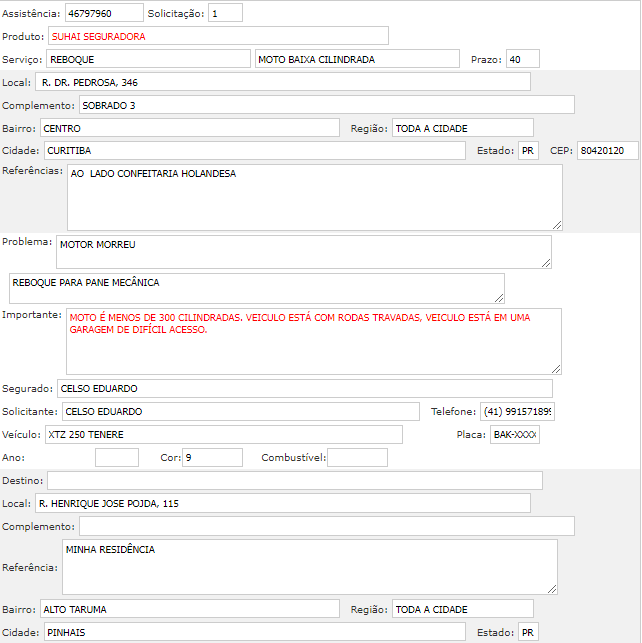Click the CEP input field
This screenshot has height=643, width=642.
607,150
